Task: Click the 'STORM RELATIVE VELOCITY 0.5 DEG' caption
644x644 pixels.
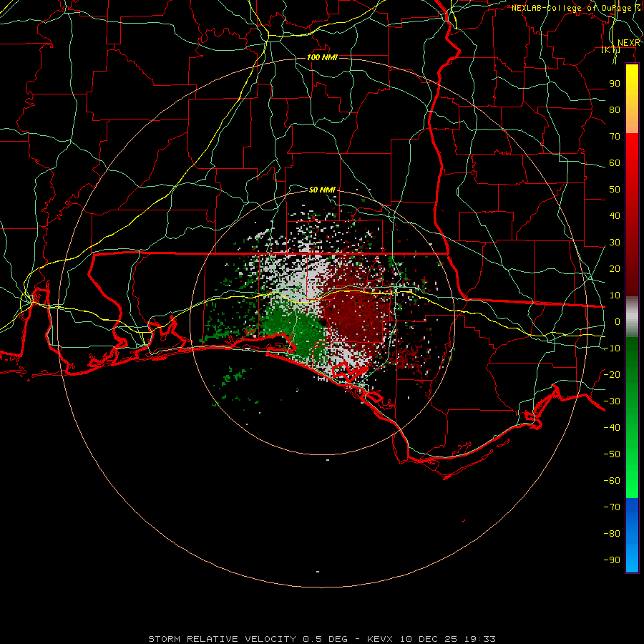Action: (248, 639)
